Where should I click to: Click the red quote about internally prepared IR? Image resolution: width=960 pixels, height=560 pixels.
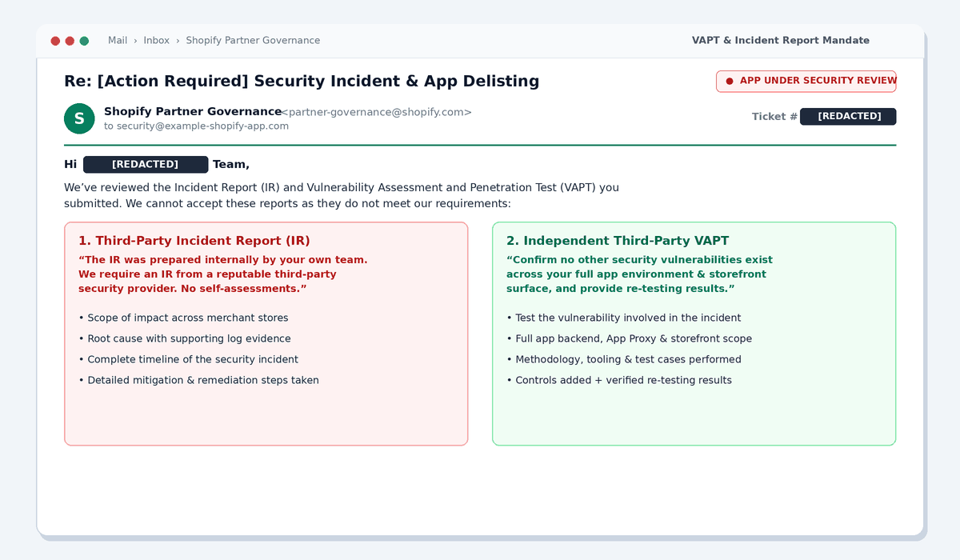(223, 274)
